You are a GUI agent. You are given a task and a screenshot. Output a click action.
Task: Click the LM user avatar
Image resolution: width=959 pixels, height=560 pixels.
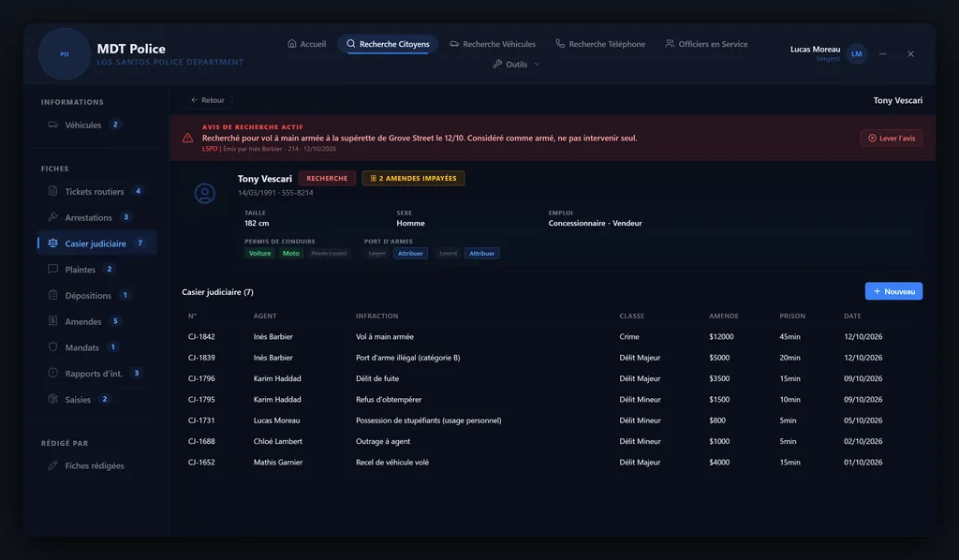[856, 53]
